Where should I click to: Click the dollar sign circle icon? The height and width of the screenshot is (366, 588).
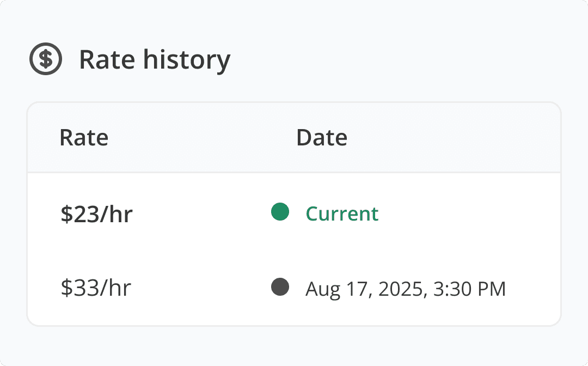click(x=46, y=59)
